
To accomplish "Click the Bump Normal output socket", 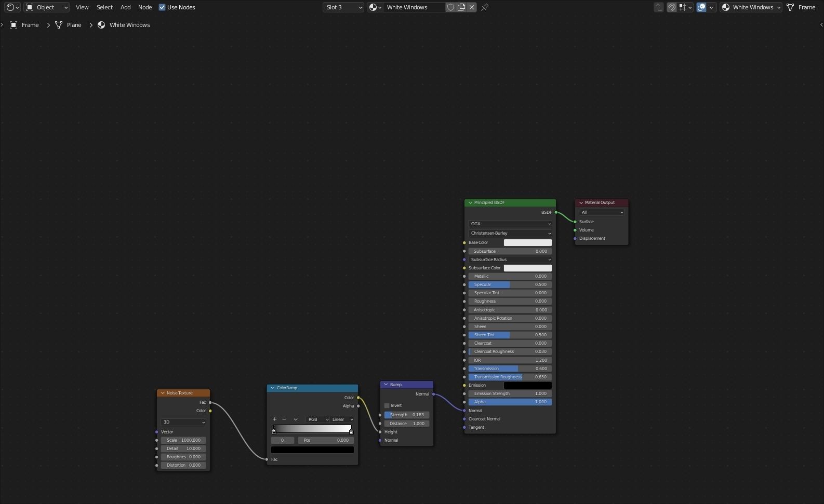I will pos(433,394).
